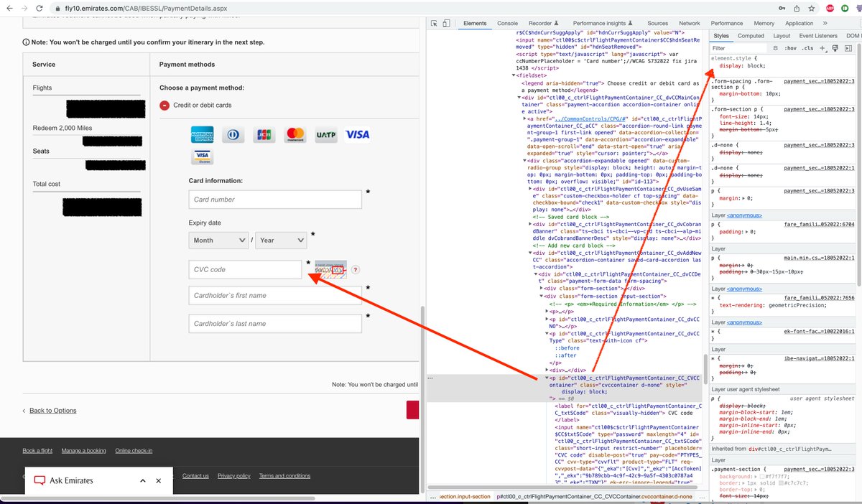Select the Visa Electron card logo
862x504 pixels.
(201, 157)
